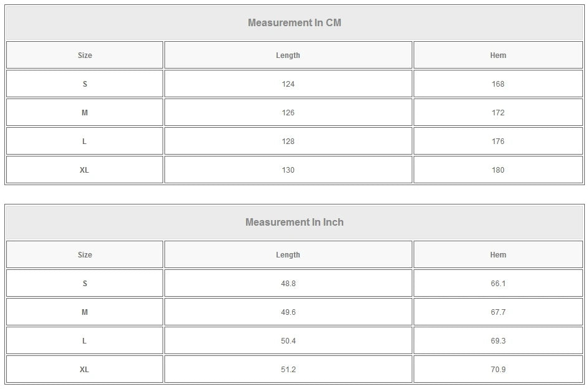The height and width of the screenshot is (389, 588).
Task: Click the Measurement In CM header
Action: (x=295, y=23)
